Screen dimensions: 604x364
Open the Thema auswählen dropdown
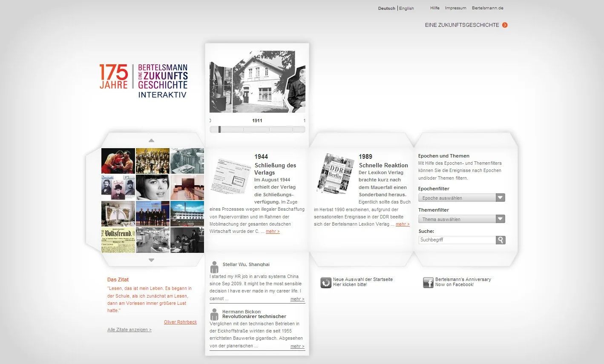point(462,219)
